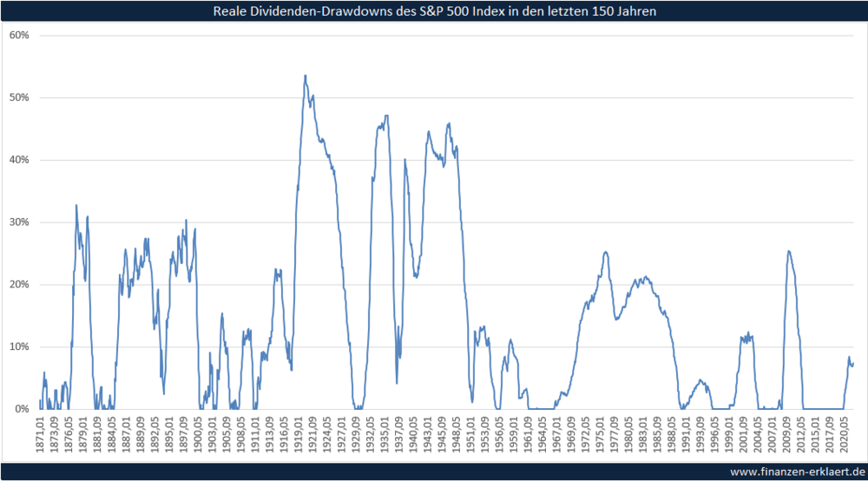868x482 pixels.
Task: Select the 30% y-axis label
Action: tap(19, 222)
